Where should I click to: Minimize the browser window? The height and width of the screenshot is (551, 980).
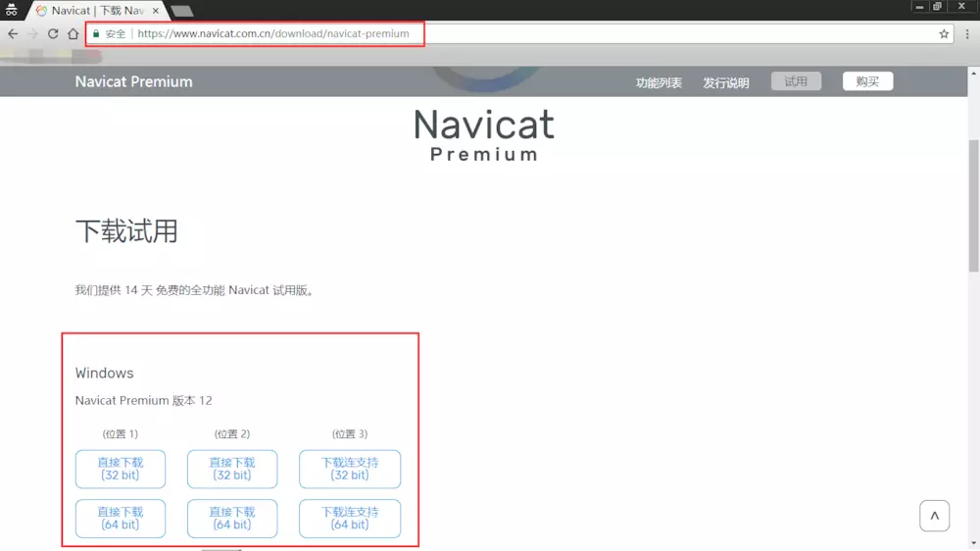pos(919,6)
